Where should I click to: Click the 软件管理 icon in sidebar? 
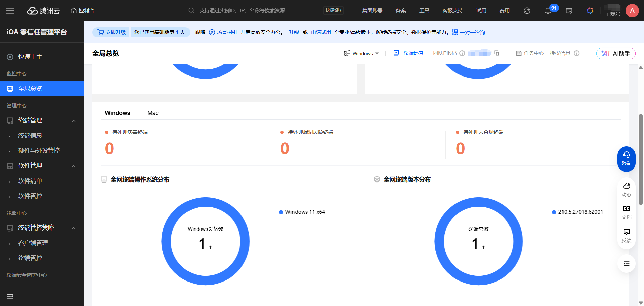(x=10, y=166)
